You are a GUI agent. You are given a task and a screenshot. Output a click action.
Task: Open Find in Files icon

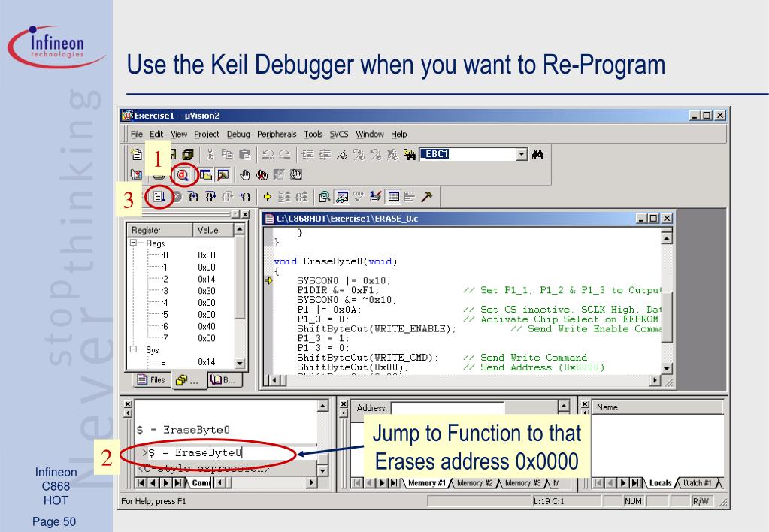409,155
